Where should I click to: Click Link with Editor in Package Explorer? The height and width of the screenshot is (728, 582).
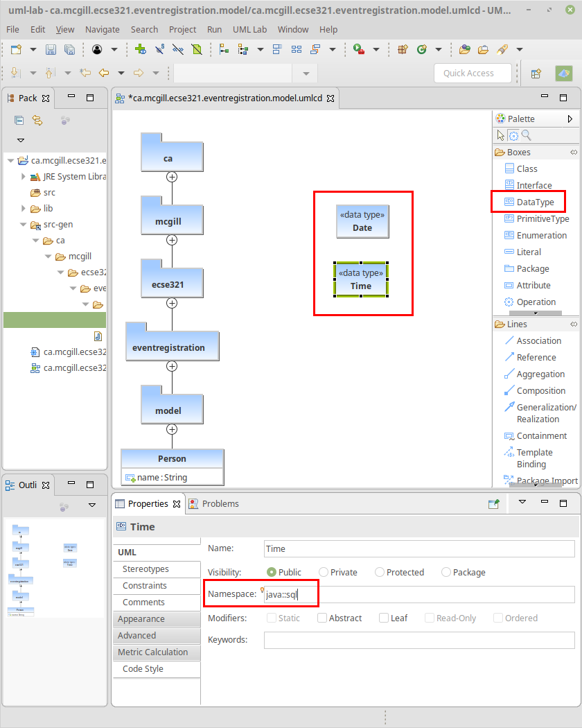[x=37, y=121]
